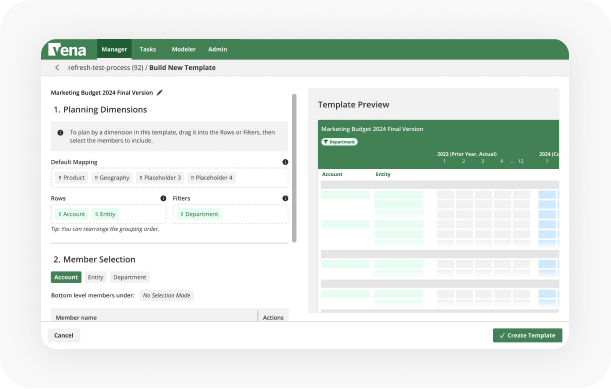Click the Actions column header
The height and width of the screenshot is (389, 611).
(x=273, y=318)
